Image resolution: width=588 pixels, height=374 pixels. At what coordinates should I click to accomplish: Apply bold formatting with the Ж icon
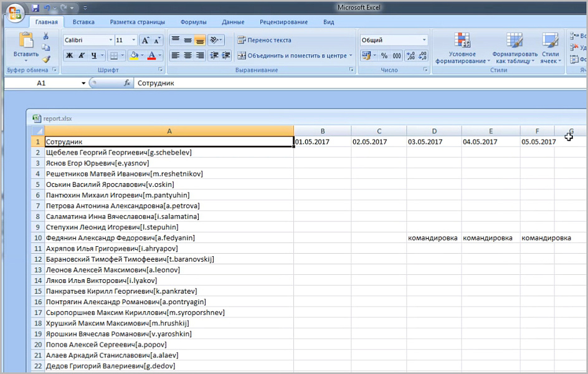(70, 55)
